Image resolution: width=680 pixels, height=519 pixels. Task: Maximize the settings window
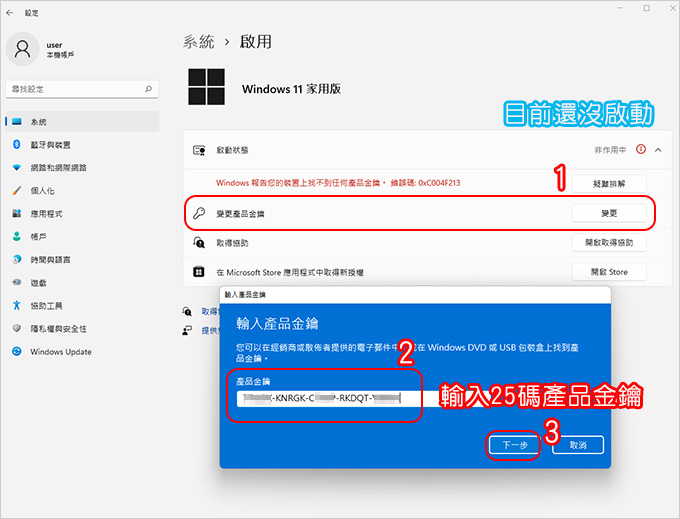(647, 8)
